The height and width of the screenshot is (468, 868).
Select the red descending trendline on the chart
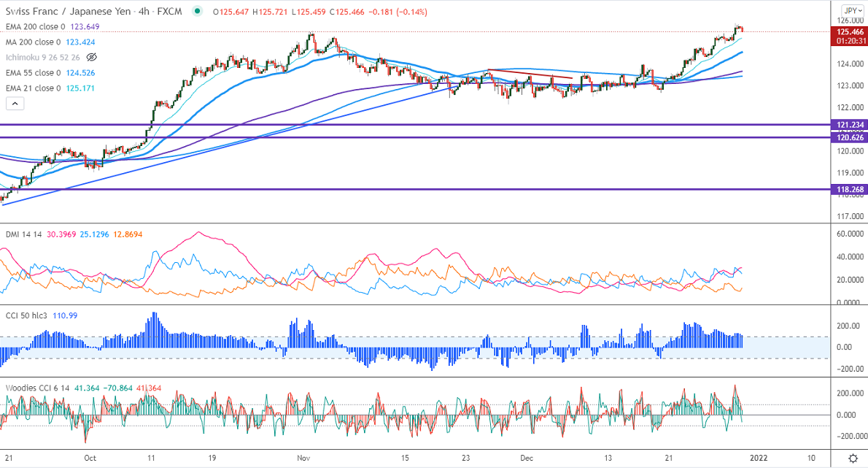tap(530, 74)
